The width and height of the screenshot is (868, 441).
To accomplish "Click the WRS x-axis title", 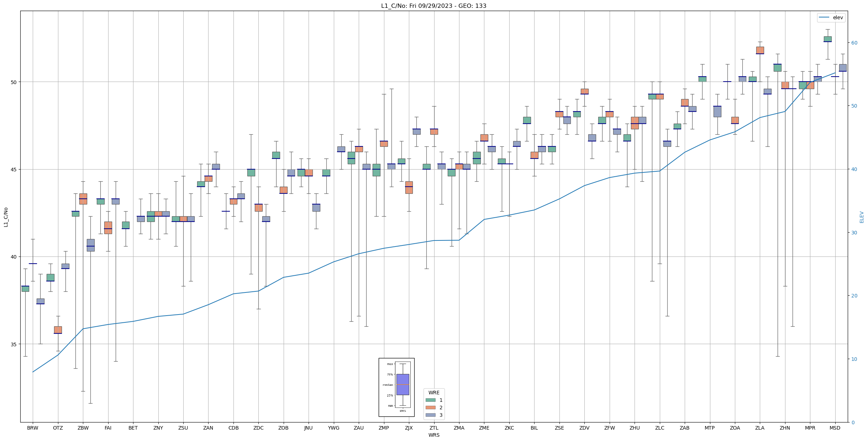I will point(434,435).
